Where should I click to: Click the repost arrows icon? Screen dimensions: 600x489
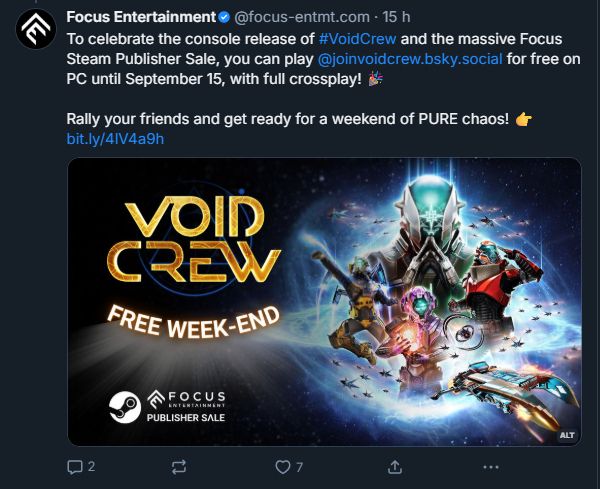pyautogui.click(x=179, y=467)
